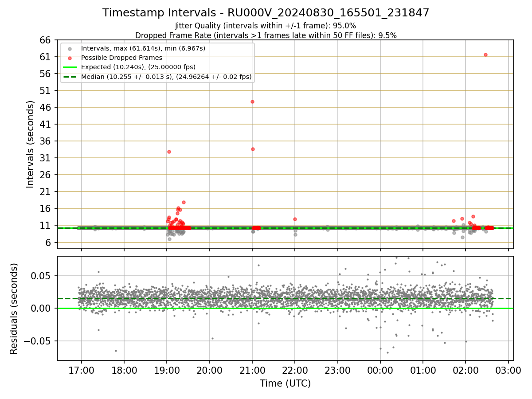
Task: Click the plot title 'Timestamp Intervals - RU000V_20240830_165501_231847'
Action: tap(266, 13)
